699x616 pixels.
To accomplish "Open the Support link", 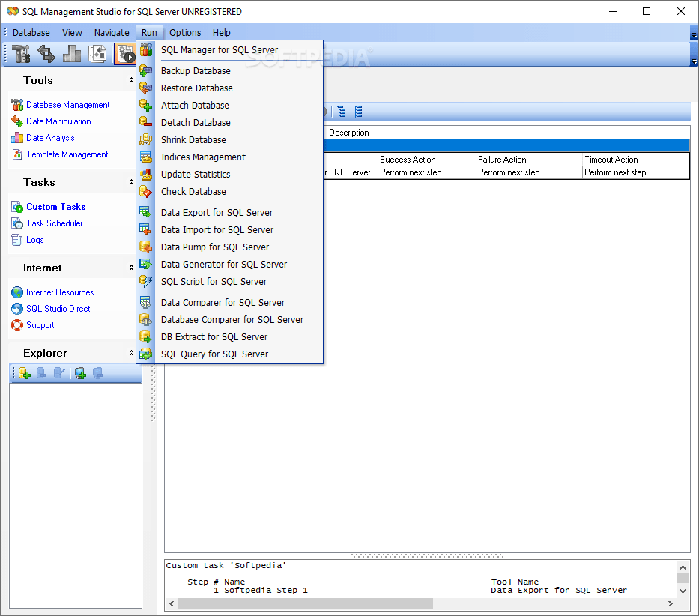I will click(x=40, y=325).
